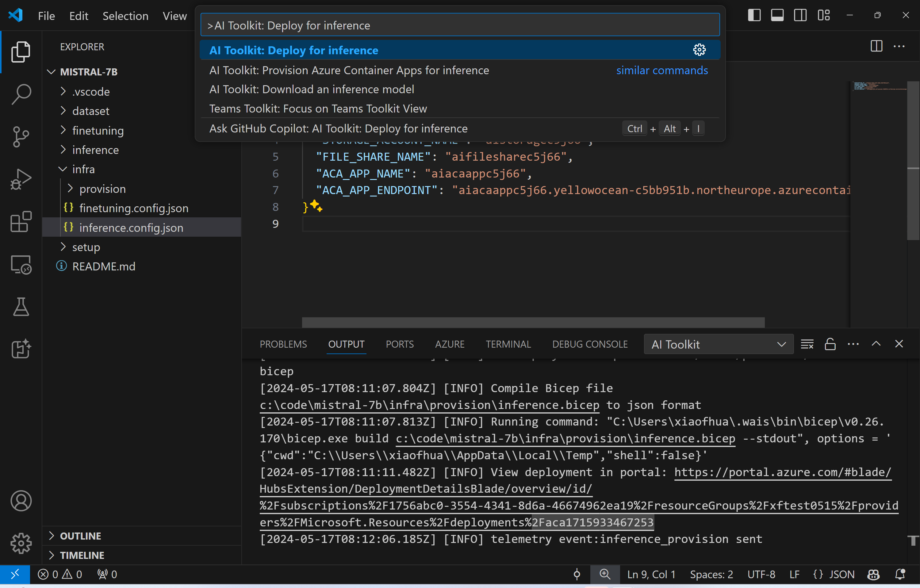920x588 pixels.
Task: Open output panel more actions ellipsis
Action: coord(853,344)
